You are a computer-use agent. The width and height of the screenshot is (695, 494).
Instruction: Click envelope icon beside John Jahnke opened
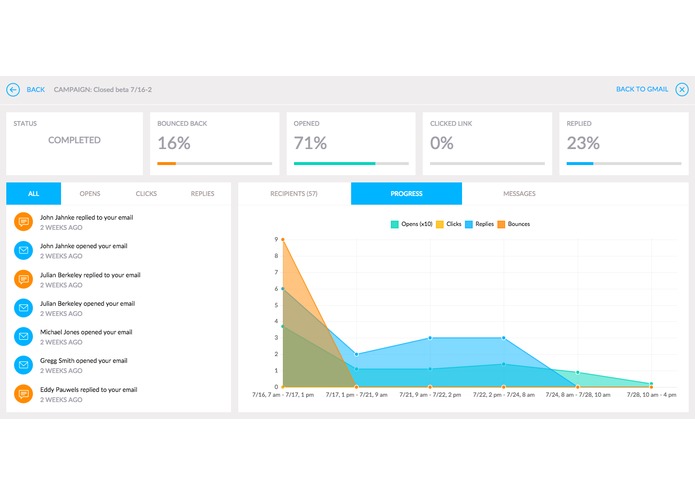23,250
